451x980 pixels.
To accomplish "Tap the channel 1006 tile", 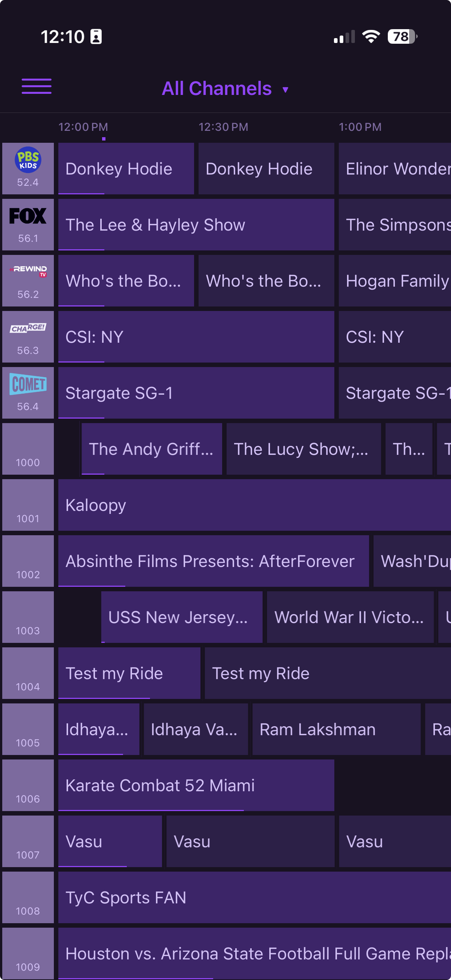I will coord(28,786).
